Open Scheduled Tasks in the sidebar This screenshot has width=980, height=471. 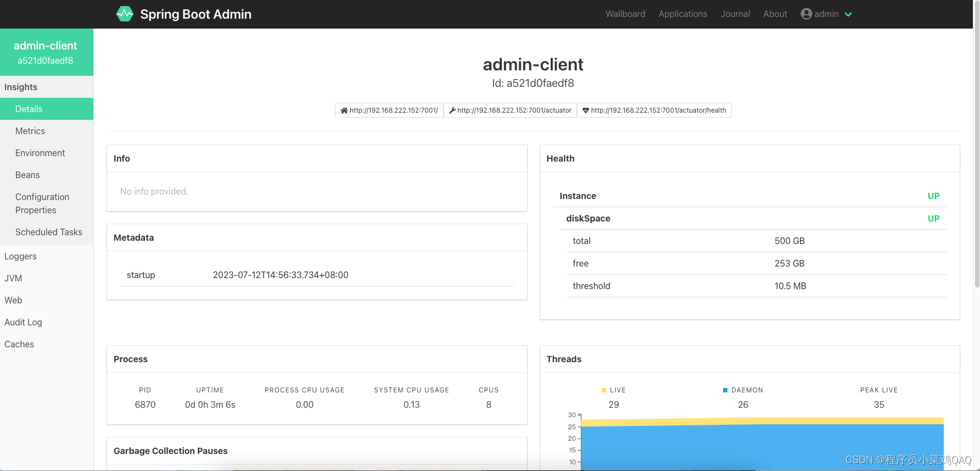pyautogui.click(x=47, y=232)
